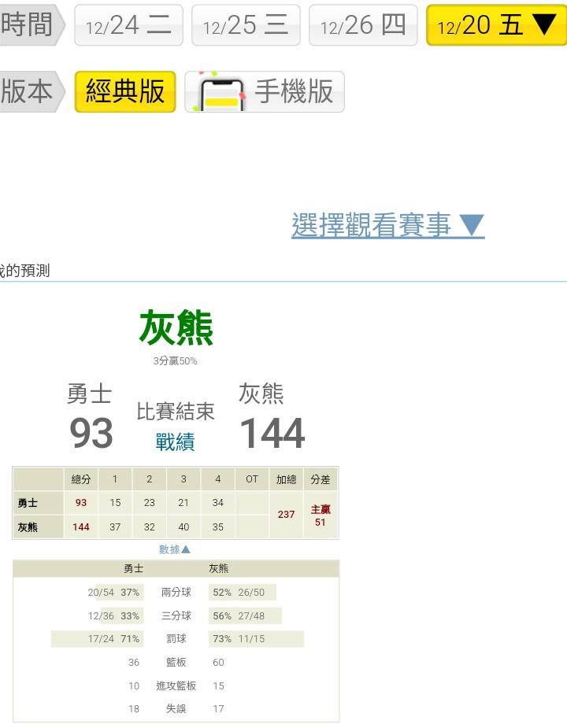The width and height of the screenshot is (567, 728).
Task: Select the 12/24 二 date tab
Action: [x=128, y=25]
